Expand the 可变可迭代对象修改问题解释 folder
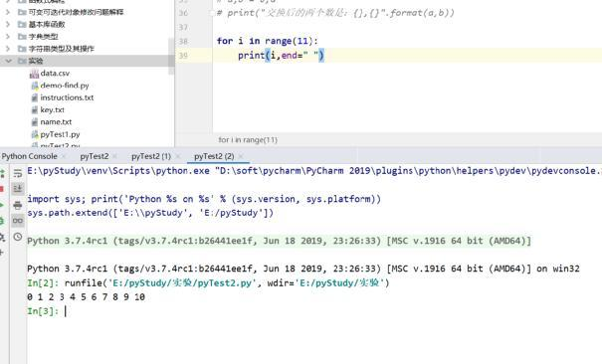Viewport: 602px width, 364px height. pos(8,12)
